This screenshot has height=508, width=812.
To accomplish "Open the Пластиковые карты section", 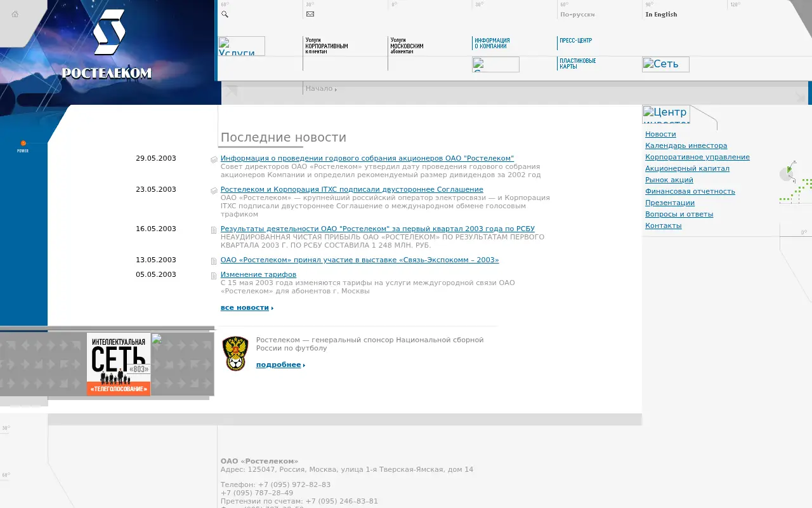I will click(577, 63).
